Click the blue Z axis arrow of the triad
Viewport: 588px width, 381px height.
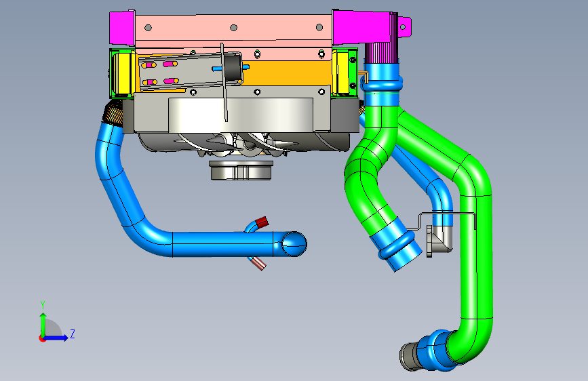(56, 338)
